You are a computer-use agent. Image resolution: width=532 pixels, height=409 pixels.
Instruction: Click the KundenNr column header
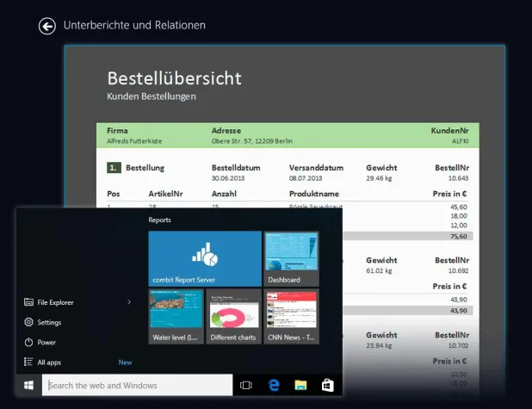click(449, 131)
